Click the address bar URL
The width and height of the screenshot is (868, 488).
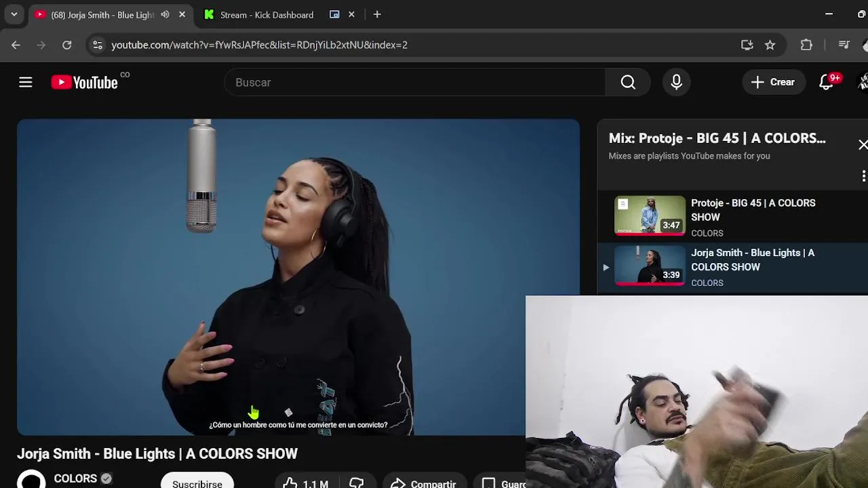pyautogui.click(x=259, y=45)
